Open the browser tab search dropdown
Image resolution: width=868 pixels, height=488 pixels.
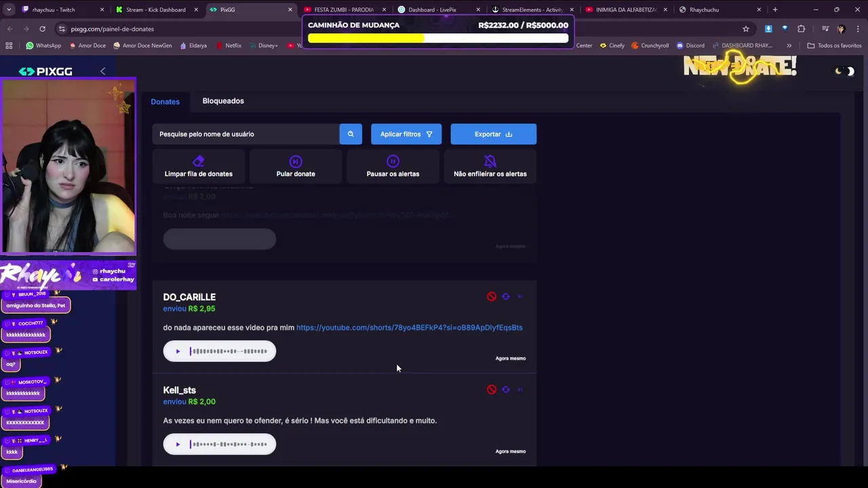coord(8,9)
